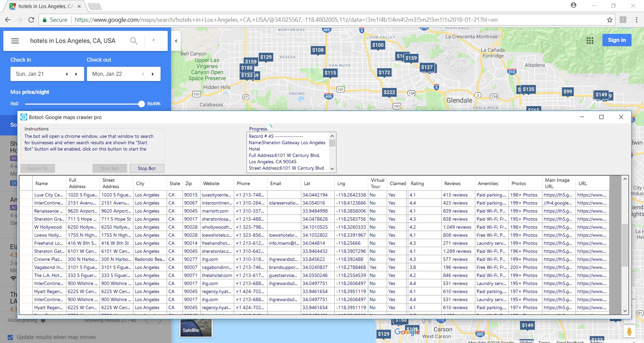The width and height of the screenshot is (644, 343).
Task: Click the $108 hotel price marker on map
Action: (318, 50)
